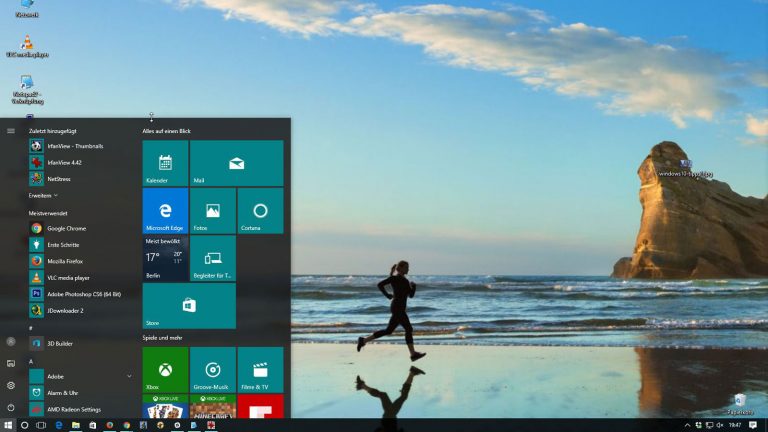Image resolution: width=768 pixels, height=432 pixels.
Task: Open the Kalender tile
Action: pyautogui.click(x=165, y=163)
